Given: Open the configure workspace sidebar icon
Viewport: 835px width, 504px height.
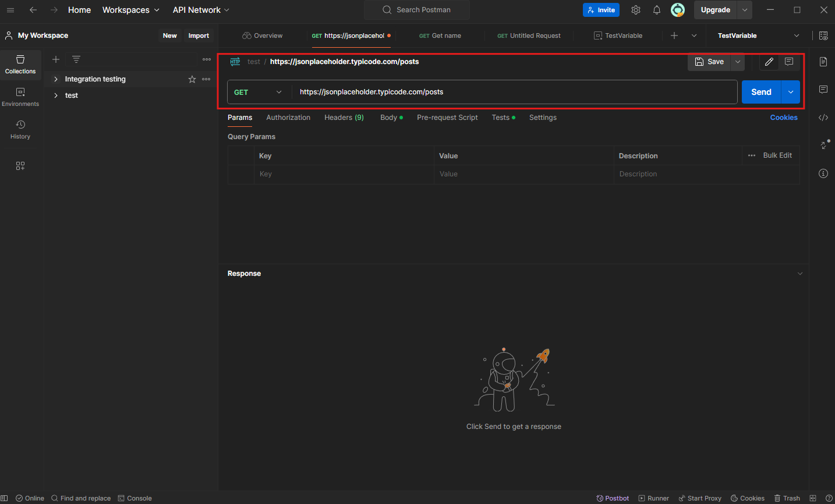Looking at the screenshot, I should coord(20,166).
